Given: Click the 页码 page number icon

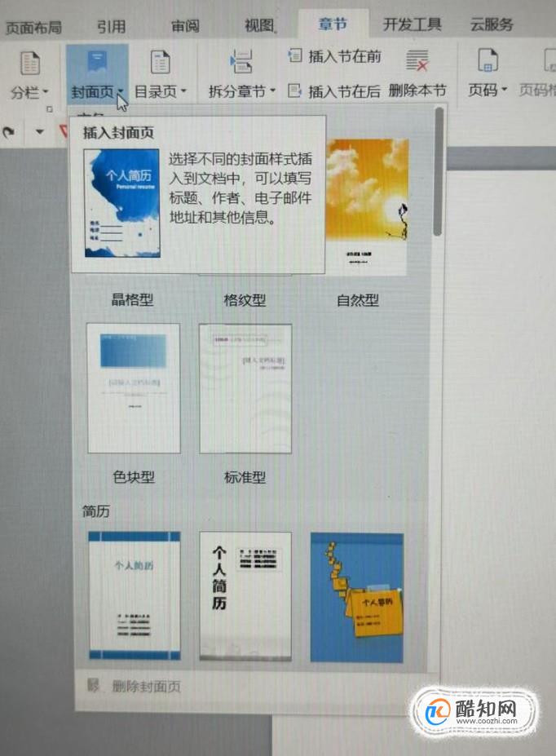Looking at the screenshot, I should tap(488, 60).
